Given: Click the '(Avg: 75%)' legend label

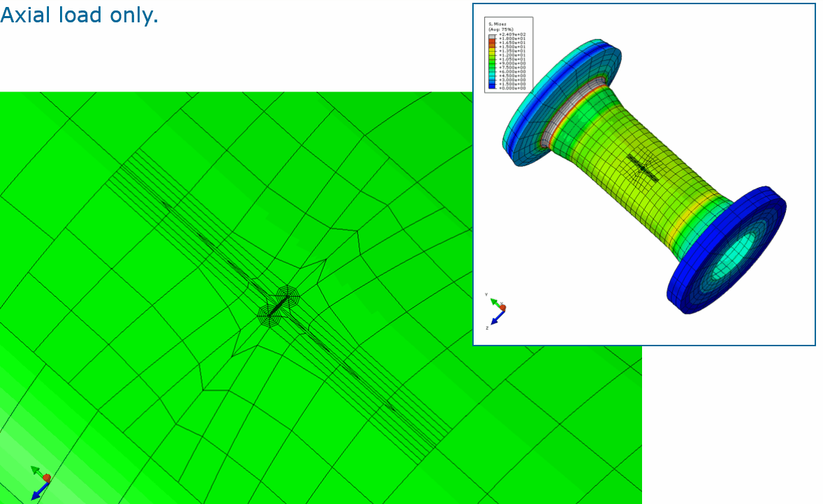Looking at the screenshot, I should click(500, 29).
